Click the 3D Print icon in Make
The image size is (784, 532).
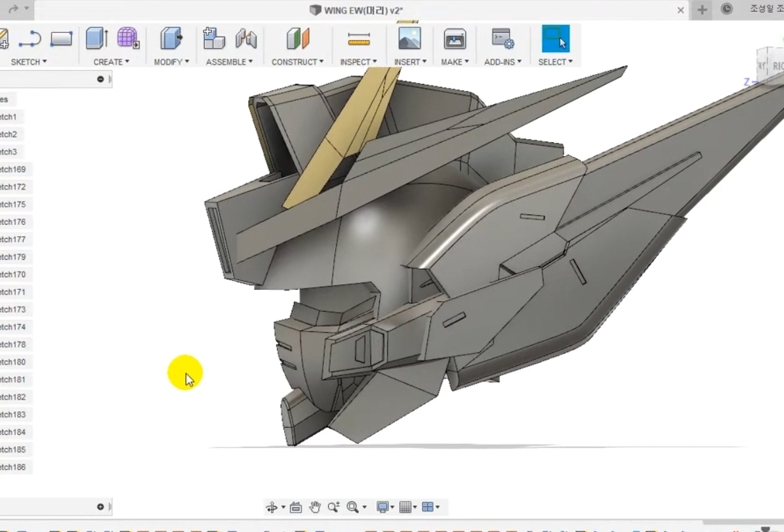pyautogui.click(x=455, y=39)
